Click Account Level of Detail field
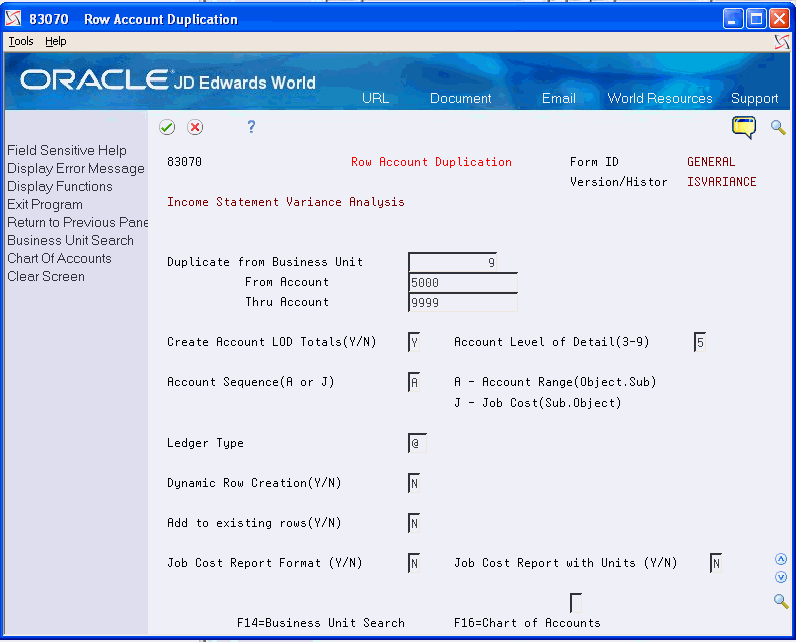 pyautogui.click(x=700, y=343)
